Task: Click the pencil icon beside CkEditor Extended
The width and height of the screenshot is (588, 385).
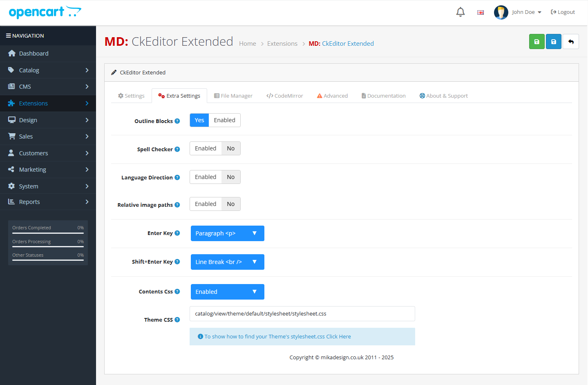Action: 114,72
